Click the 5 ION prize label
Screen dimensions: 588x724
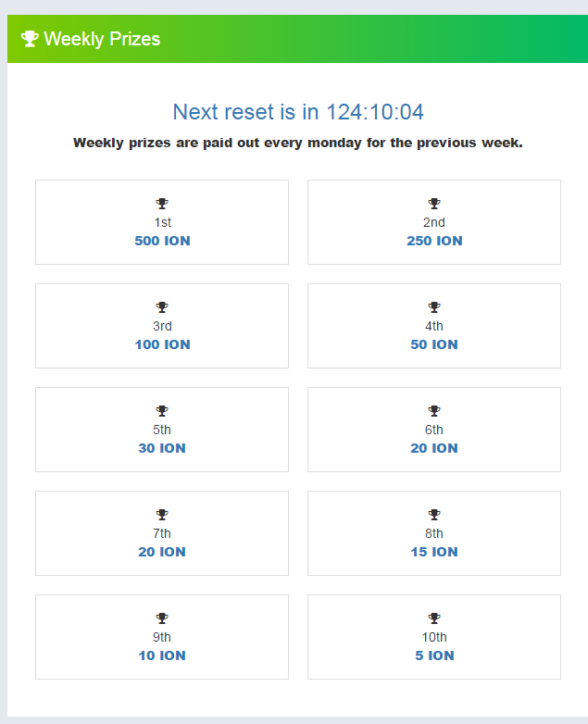click(x=434, y=655)
